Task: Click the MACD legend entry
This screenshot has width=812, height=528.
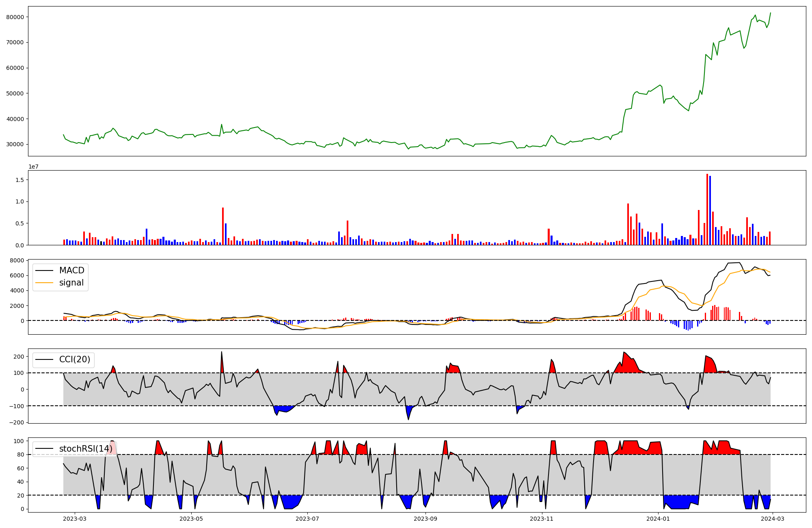Action: tap(71, 270)
